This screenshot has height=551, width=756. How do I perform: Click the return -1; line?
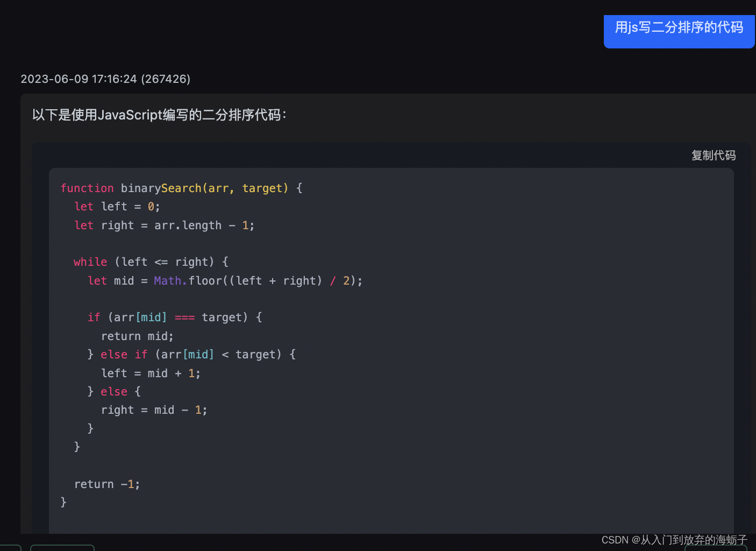(107, 484)
